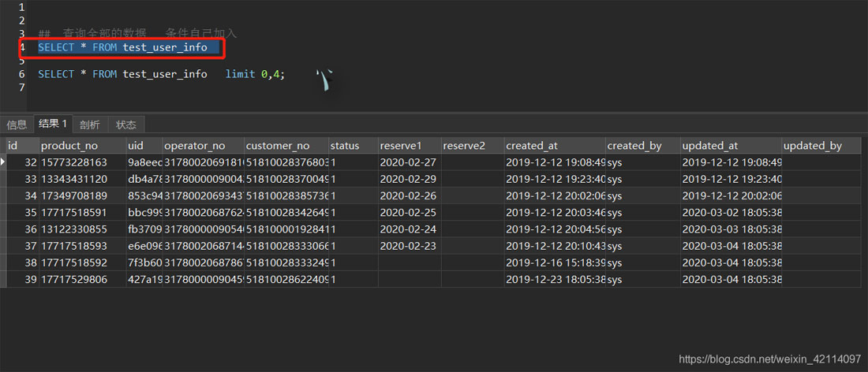Select the 结果 1 tab
Image resolution: width=868 pixels, height=372 pixels.
54,124
